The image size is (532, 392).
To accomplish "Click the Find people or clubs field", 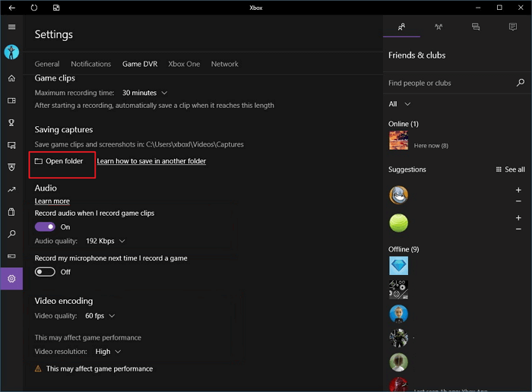I will 448,83.
